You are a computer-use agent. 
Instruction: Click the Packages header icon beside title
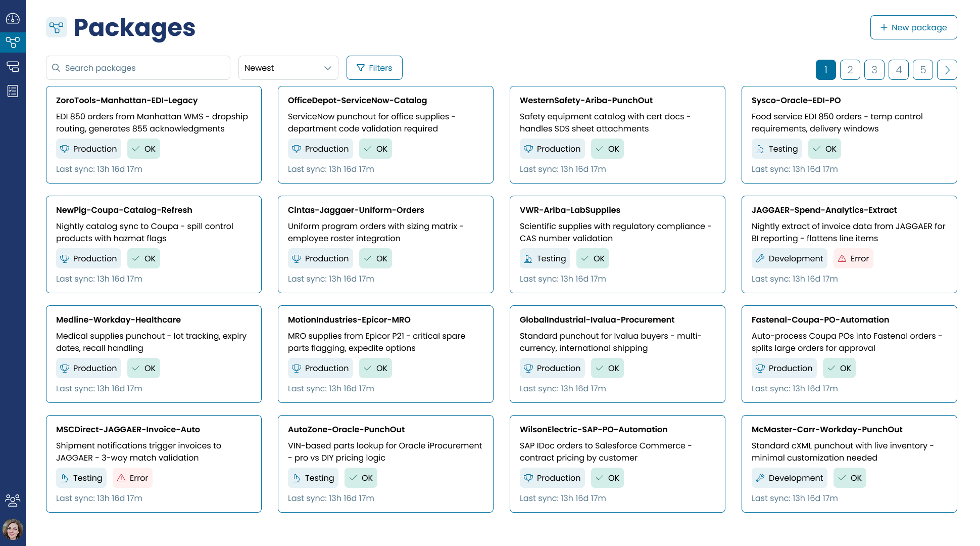point(57,27)
